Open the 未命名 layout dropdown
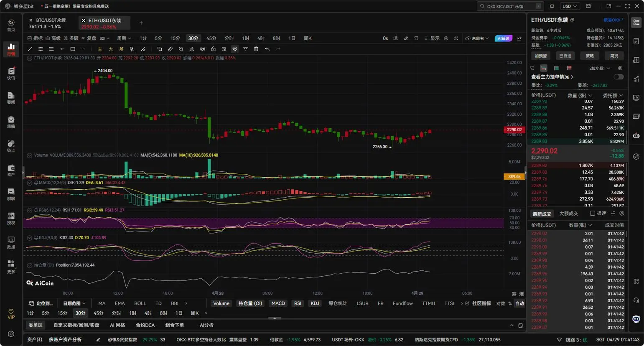 tap(477, 38)
